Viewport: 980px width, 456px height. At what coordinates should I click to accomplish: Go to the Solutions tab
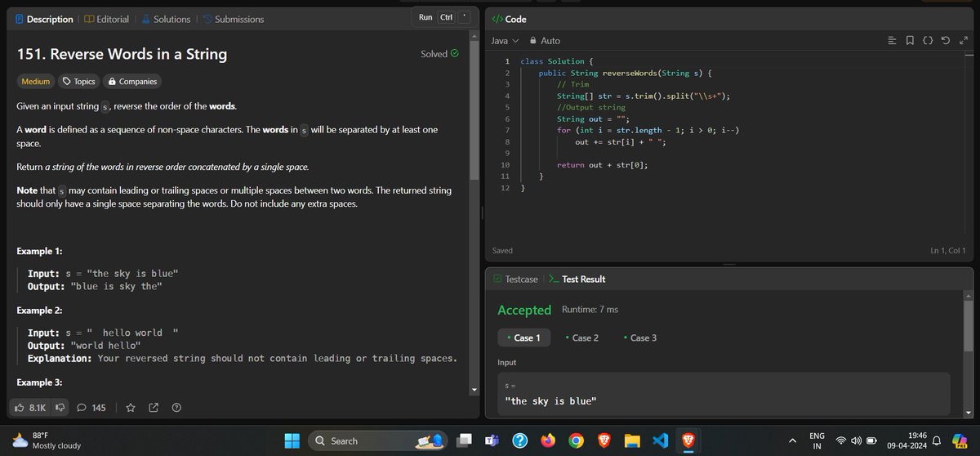click(165, 19)
